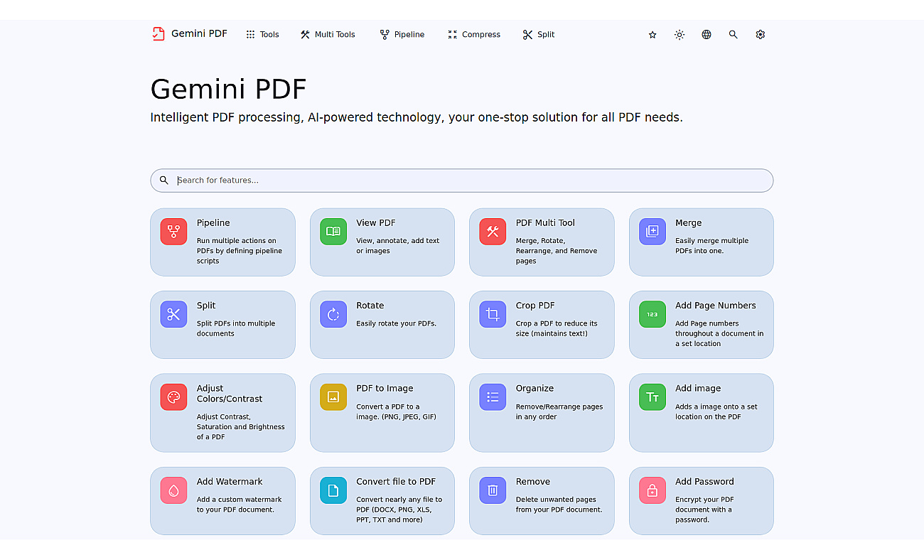Click the search magnifier in navbar
Image resolution: width=924 pixels, height=560 pixels.
click(734, 35)
